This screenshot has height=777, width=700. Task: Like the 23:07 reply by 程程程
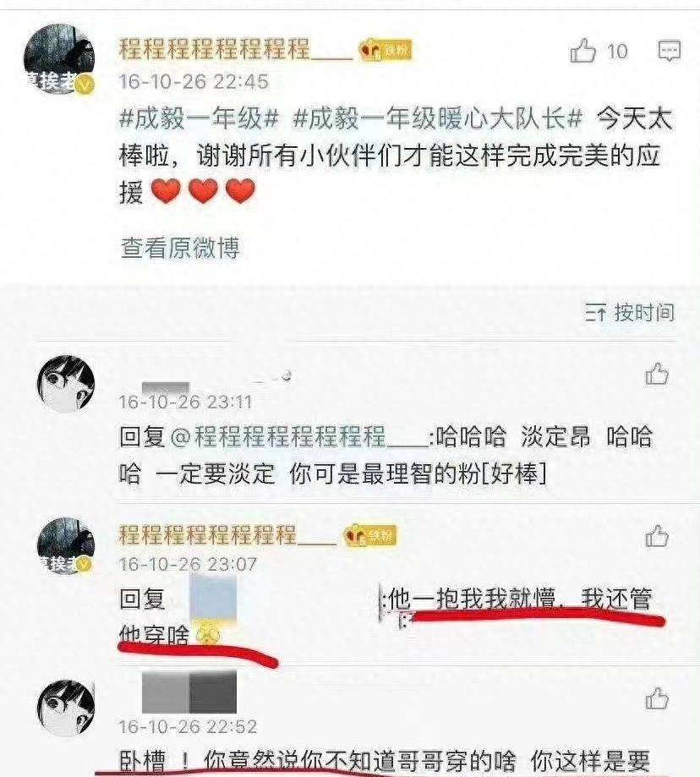[657, 537]
